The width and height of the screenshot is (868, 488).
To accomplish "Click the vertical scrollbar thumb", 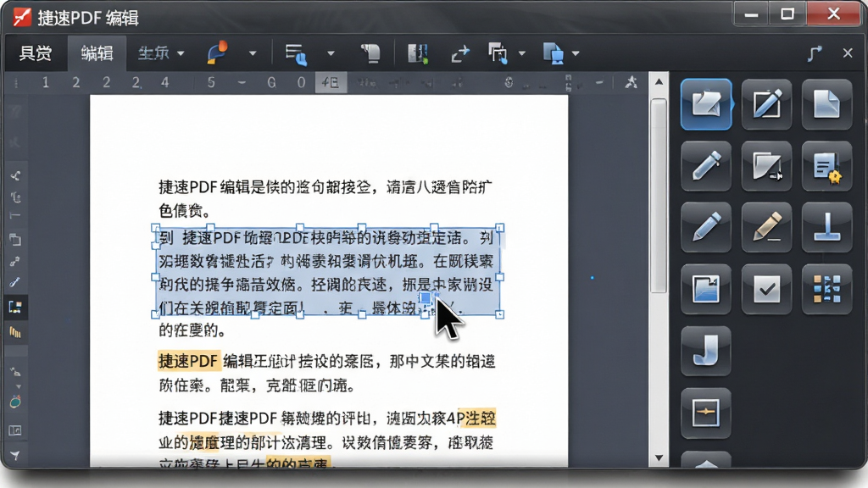I will pyautogui.click(x=659, y=196).
